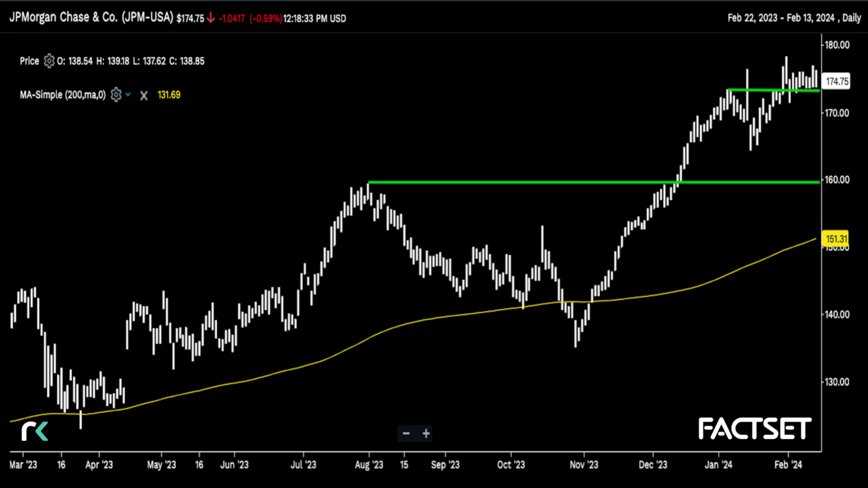Viewport: 868px width, 488px height.
Task: Select the 174.75 current price axis label
Action: point(836,81)
